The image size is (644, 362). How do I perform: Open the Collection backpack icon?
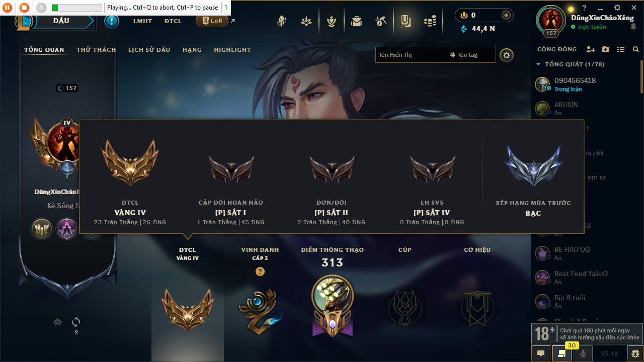click(357, 21)
